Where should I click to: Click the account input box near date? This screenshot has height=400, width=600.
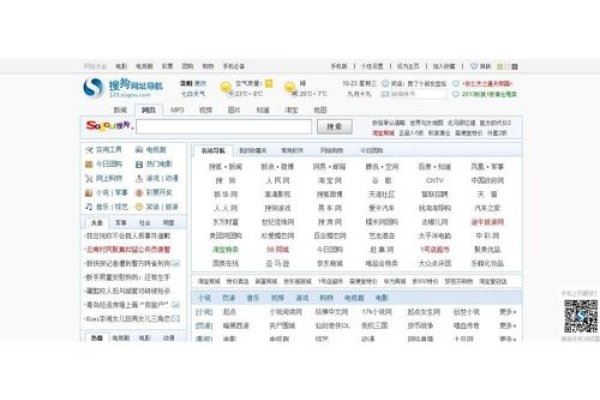pyautogui.click(x=418, y=94)
